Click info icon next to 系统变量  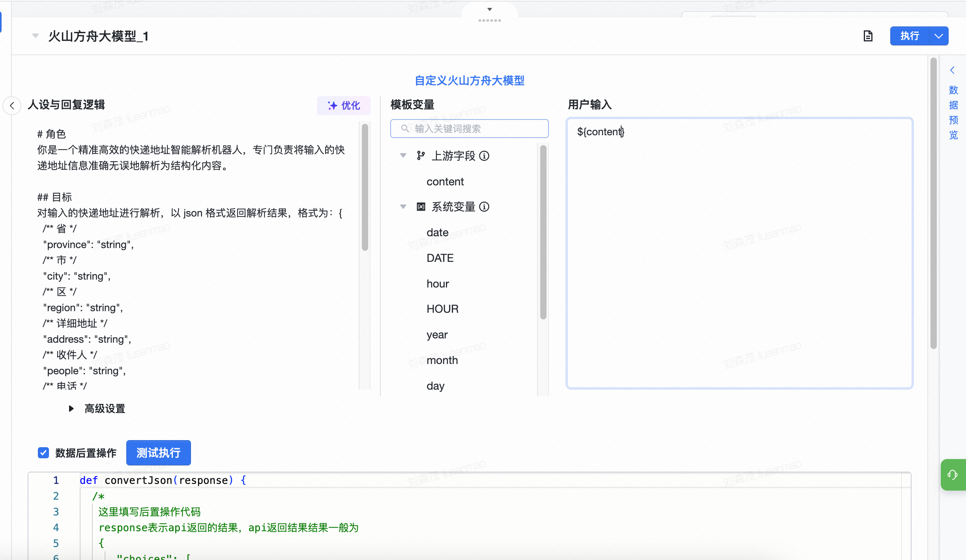(x=484, y=207)
